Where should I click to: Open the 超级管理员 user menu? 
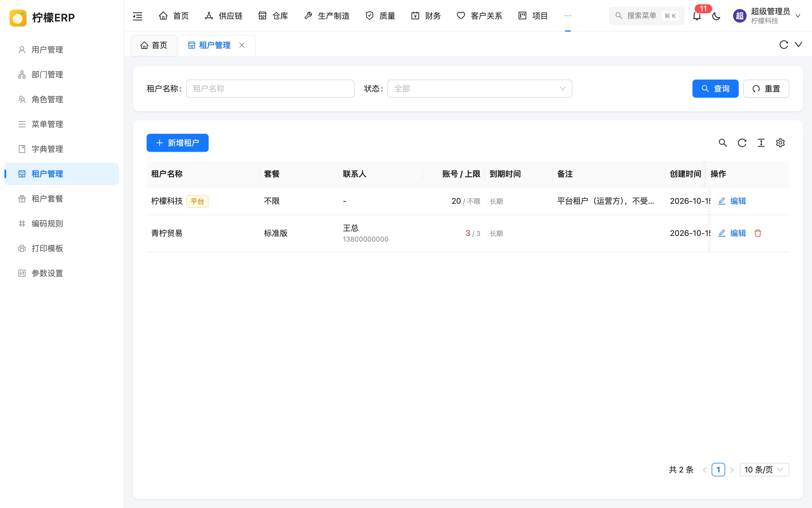(767, 16)
